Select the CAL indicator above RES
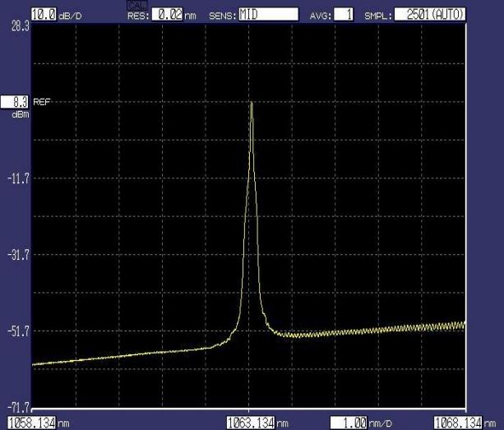Viewport: 504px width, 430px height. pos(136,5)
